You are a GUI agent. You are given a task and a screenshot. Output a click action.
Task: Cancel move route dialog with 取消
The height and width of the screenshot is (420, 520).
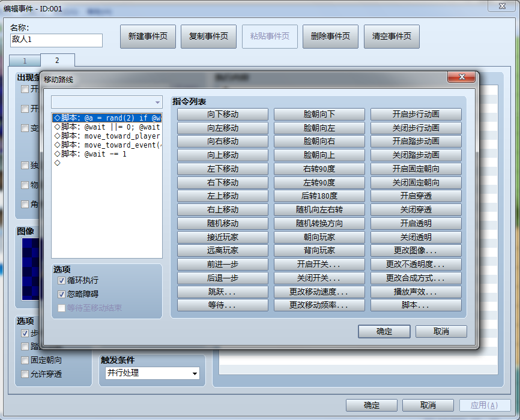(441, 331)
